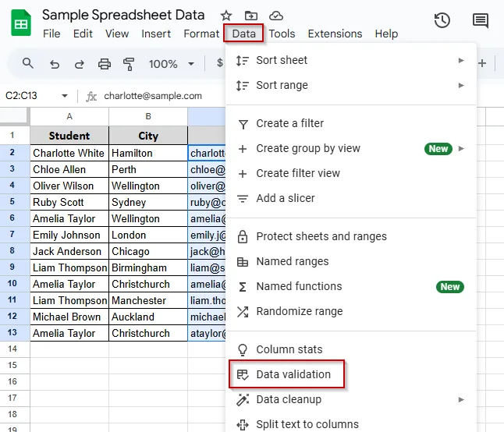Click the Michael Brown cell
Viewport: 504px width, 432px height.
tap(69, 317)
